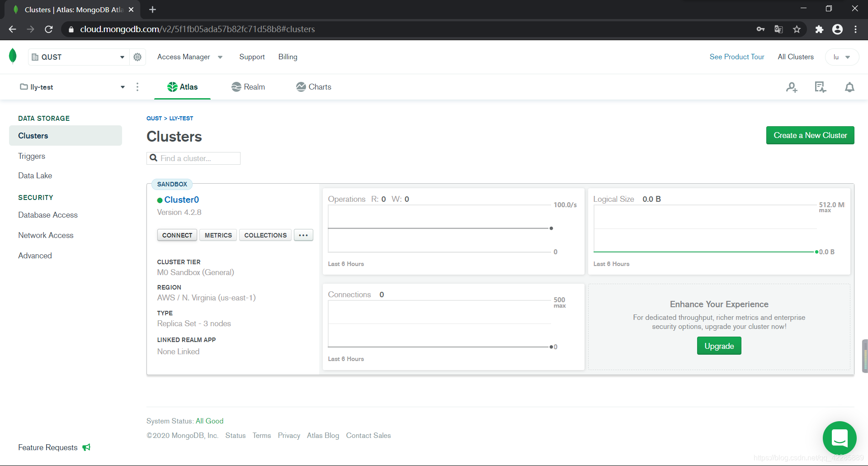Viewport: 868px width, 466px height.
Task: Open the Atlas Blog footer link
Action: [x=323, y=435]
